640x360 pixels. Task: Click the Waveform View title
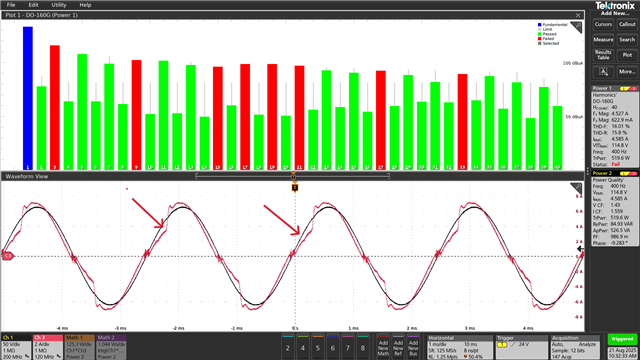tap(27, 176)
